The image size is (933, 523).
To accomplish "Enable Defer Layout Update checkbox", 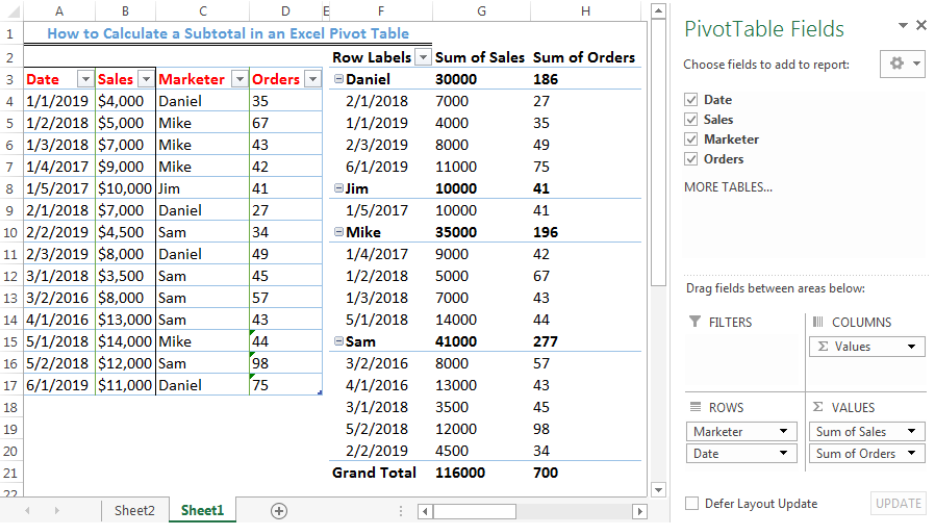I will click(x=691, y=503).
